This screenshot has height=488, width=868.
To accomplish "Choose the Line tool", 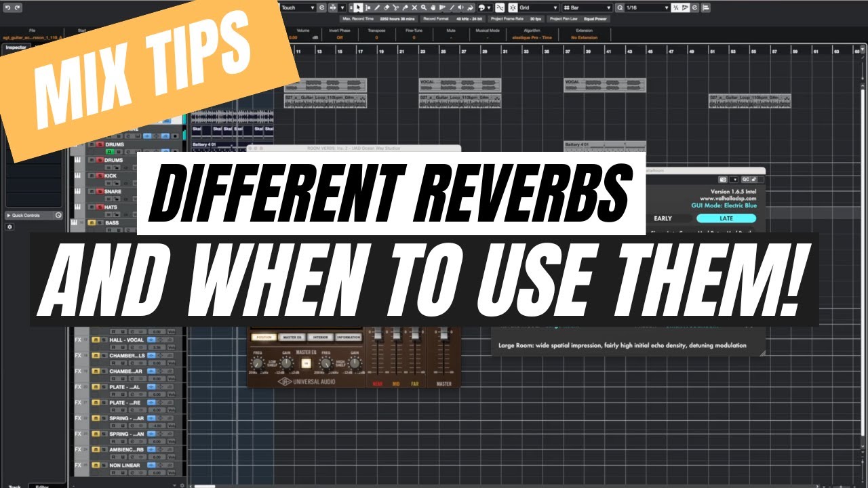I will [452, 7].
